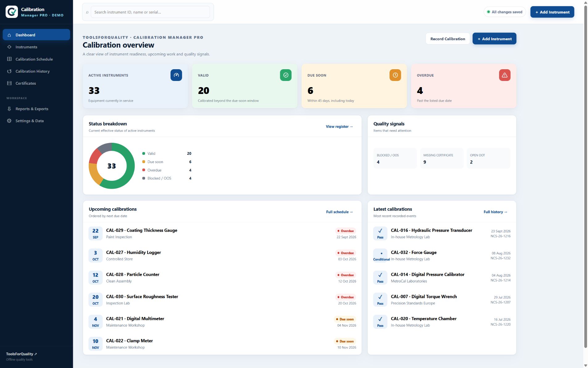Open the Open OOT signal tile

(x=488, y=159)
